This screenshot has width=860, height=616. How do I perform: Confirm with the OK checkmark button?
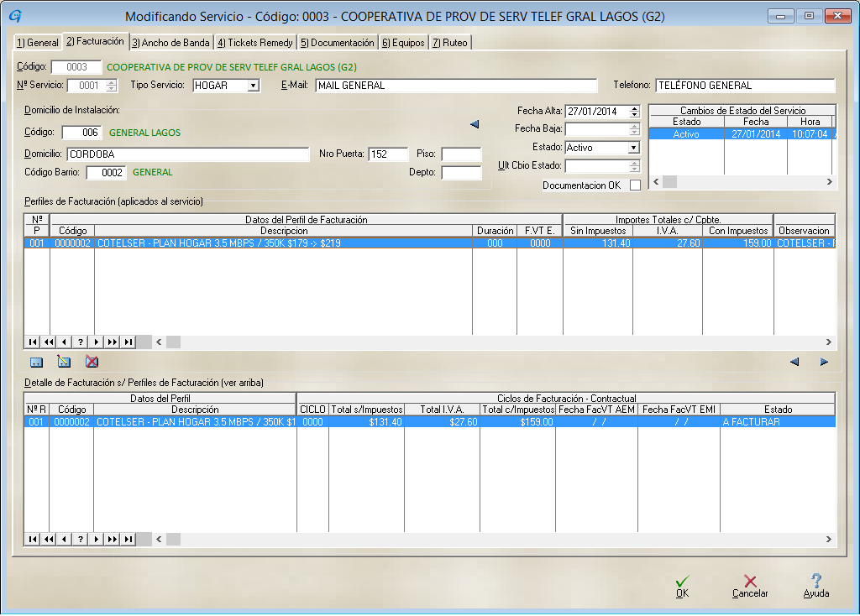(x=682, y=587)
